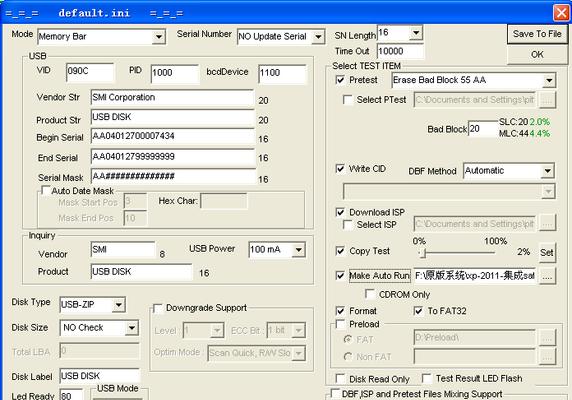
Task: Toggle the Make Auto Run checkbox
Action: tap(340, 276)
